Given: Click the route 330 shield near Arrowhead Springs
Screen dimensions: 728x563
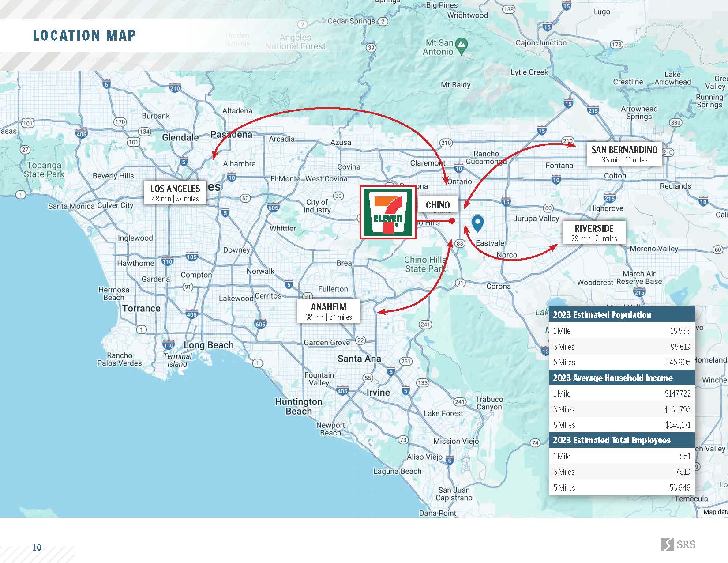Looking at the screenshot, I should 675,122.
